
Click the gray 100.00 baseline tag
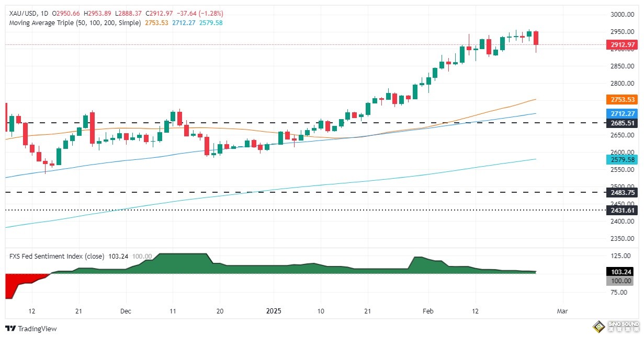coord(622,281)
